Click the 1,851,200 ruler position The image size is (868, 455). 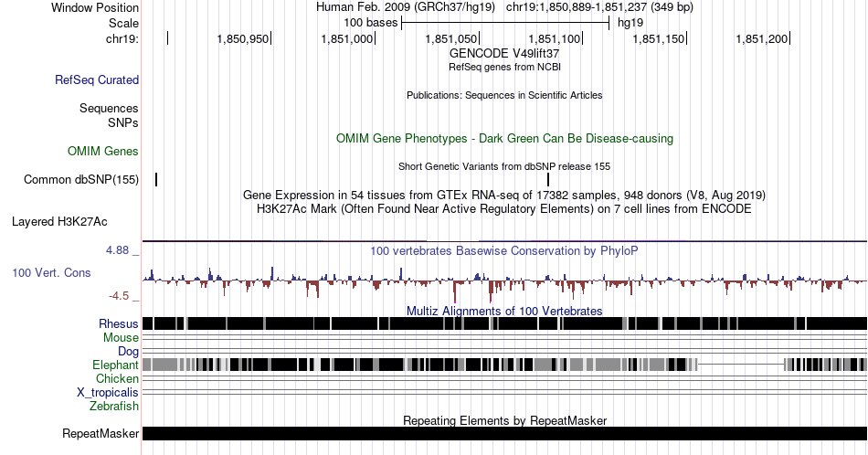click(762, 38)
